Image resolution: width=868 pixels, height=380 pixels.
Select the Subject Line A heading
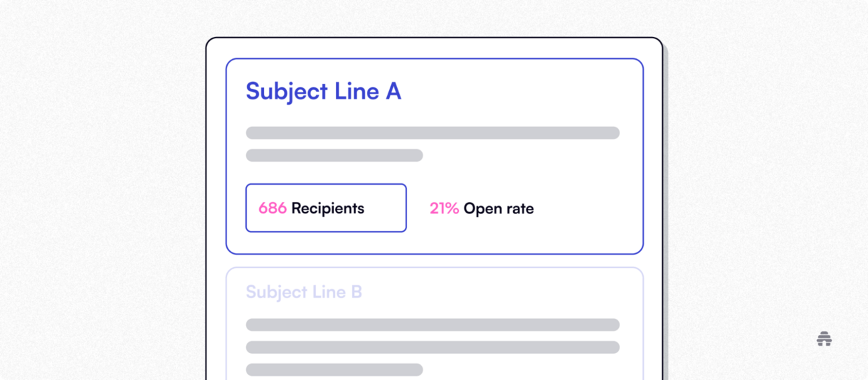click(323, 91)
